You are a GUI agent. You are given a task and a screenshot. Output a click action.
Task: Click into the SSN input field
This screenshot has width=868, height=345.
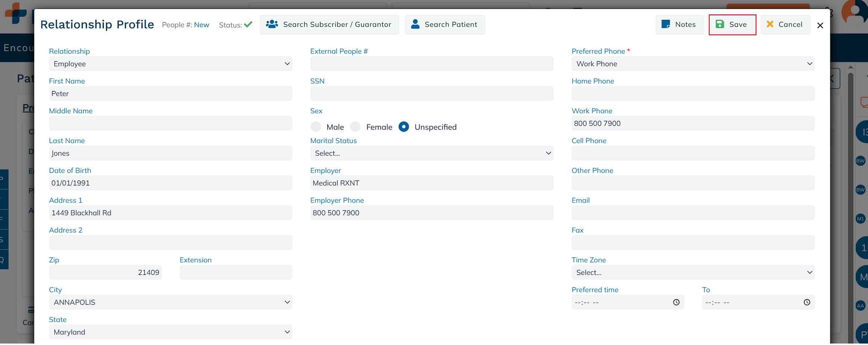point(432,94)
